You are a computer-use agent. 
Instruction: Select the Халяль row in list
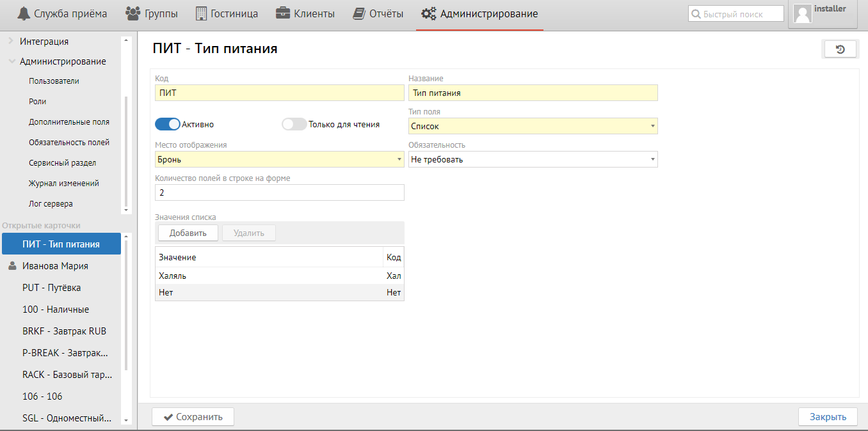click(269, 276)
